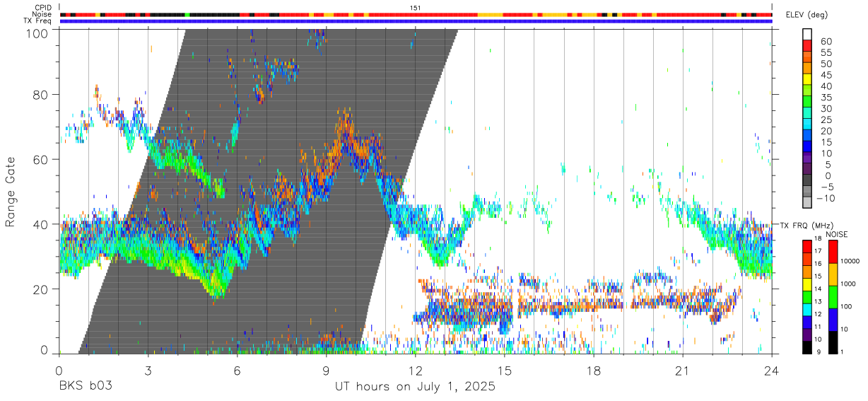The height and width of the screenshot is (401, 868).
Task: Click the green cell in the Noise strip
Action: pos(187,14)
